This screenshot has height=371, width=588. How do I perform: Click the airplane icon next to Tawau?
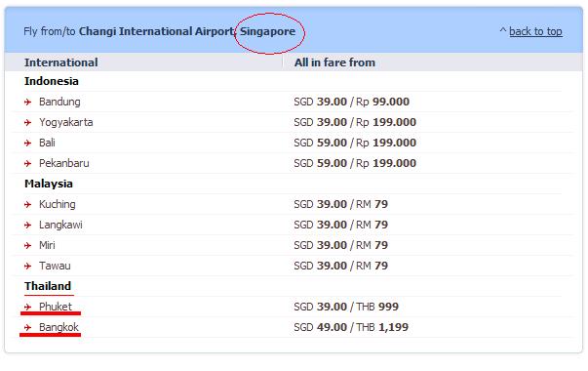pyautogui.click(x=27, y=266)
